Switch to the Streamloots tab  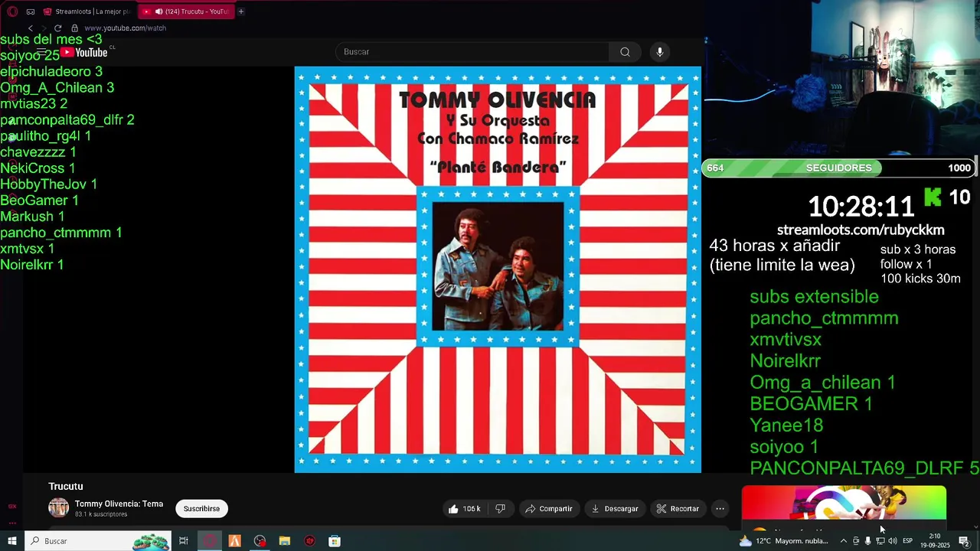click(x=87, y=11)
